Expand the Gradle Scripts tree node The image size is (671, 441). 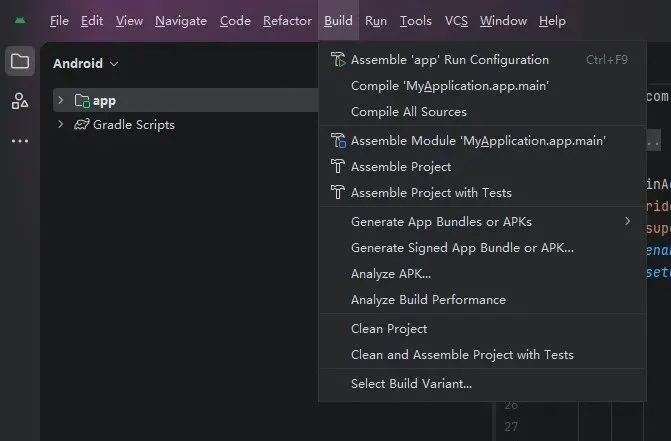(61, 125)
